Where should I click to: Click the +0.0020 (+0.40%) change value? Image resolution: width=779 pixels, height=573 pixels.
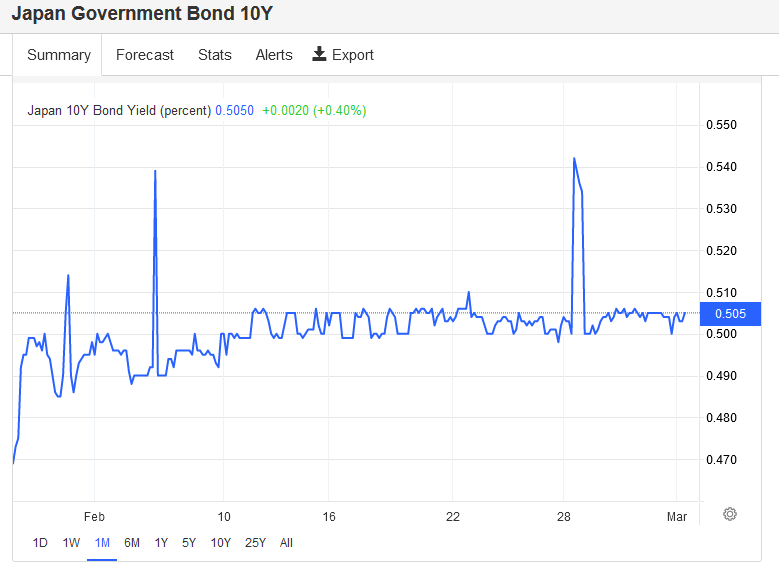[x=314, y=110]
